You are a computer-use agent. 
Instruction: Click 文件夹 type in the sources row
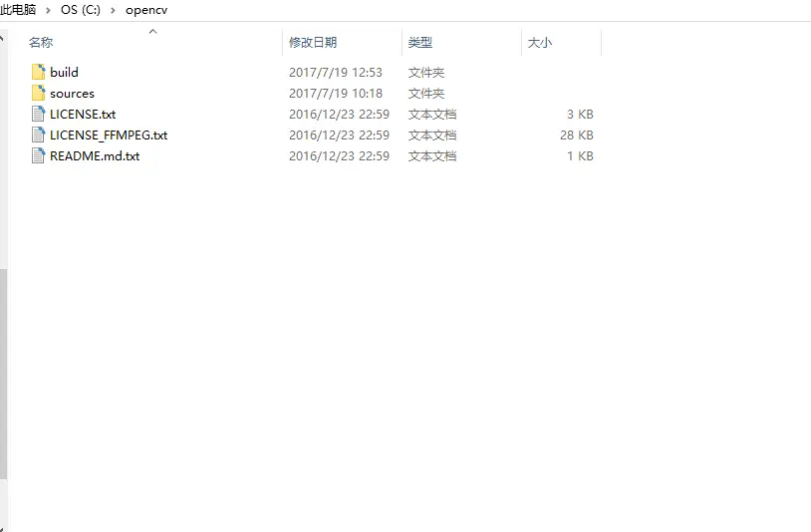click(426, 94)
